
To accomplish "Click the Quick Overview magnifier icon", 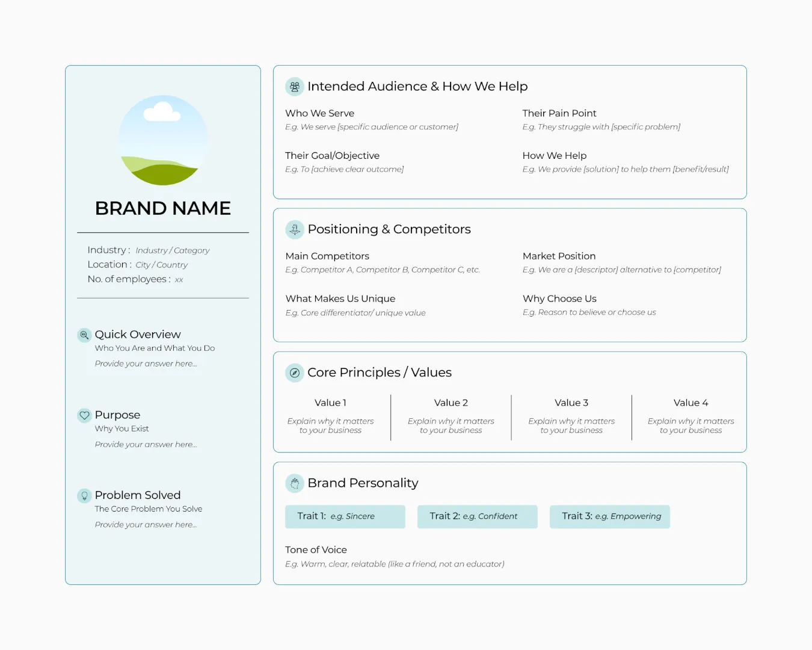I will click(x=85, y=335).
